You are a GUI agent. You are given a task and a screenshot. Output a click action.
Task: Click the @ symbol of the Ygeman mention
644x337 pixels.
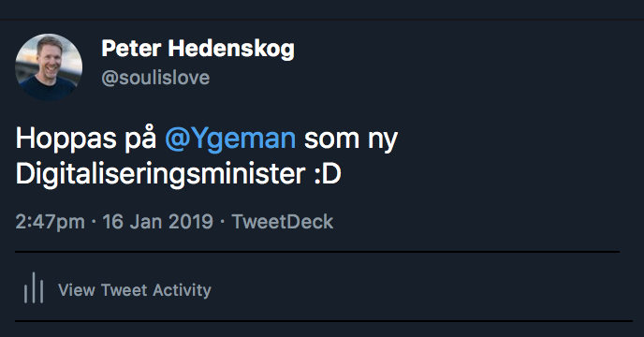pos(178,139)
